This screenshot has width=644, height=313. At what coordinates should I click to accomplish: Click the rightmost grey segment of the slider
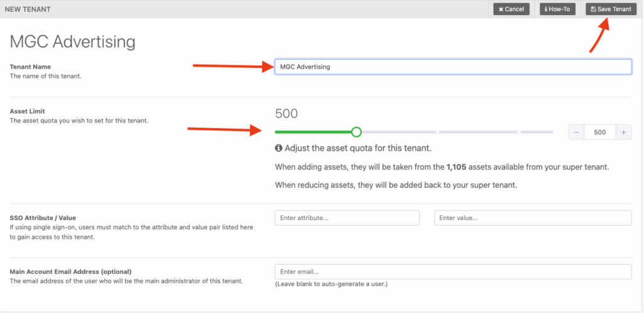[536, 132]
